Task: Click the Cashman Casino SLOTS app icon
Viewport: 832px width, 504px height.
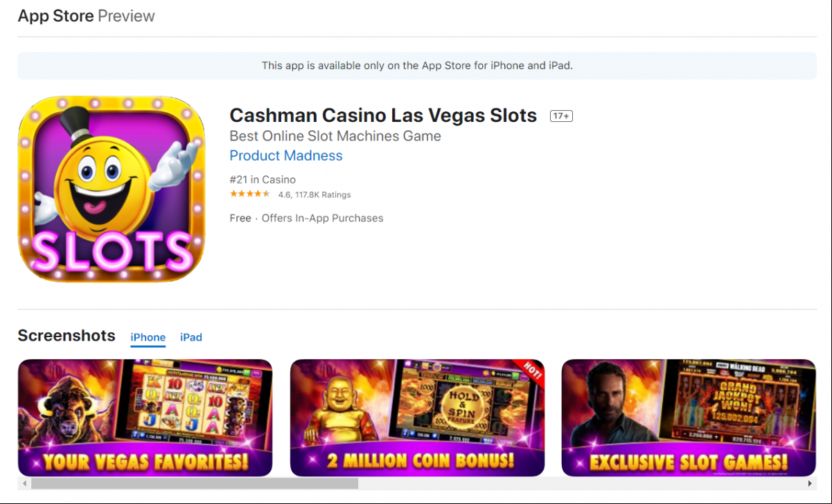Action: tap(112, 189)
